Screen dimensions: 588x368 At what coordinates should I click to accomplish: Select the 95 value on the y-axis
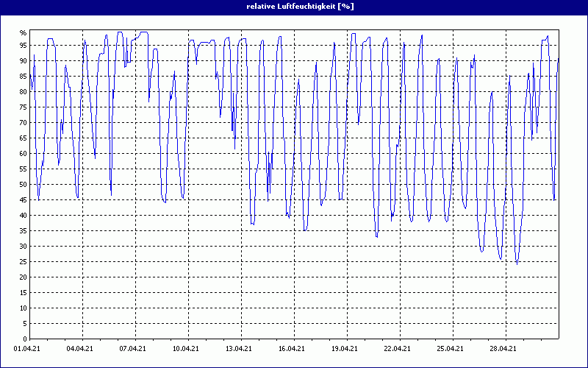pos(23,46)
